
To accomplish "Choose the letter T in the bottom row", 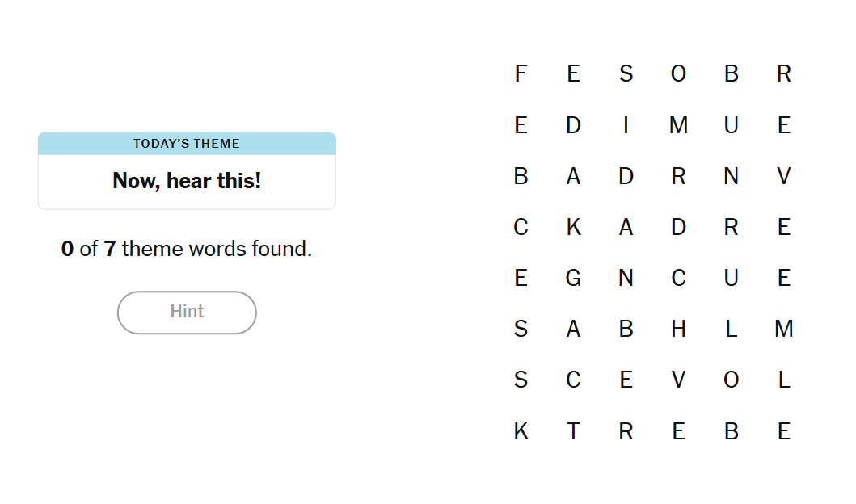I will (x=573, y=431).
